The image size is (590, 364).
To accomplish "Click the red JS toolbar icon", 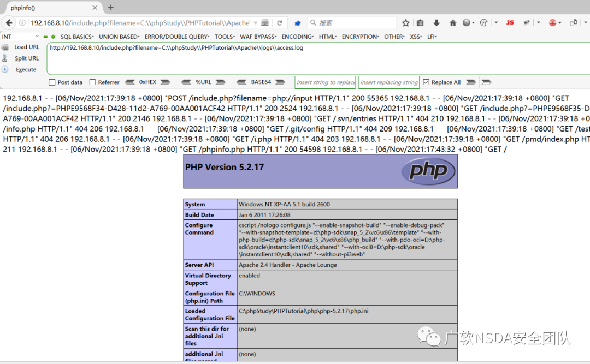I will tap(510, 23).
